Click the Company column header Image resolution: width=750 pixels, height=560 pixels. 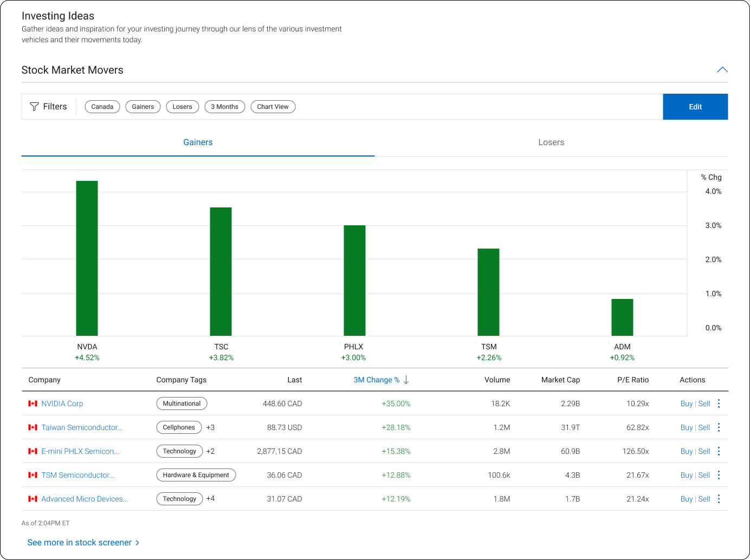point(44,380)
